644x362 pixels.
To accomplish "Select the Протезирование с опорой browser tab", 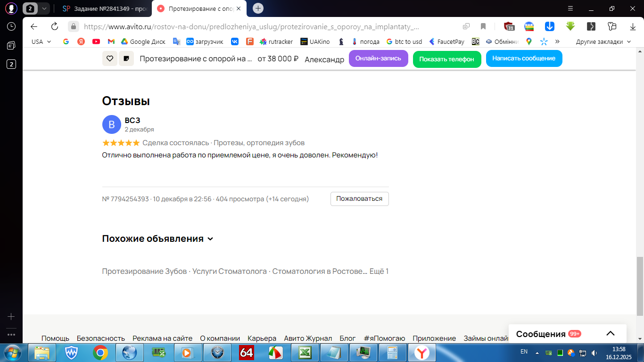I will [200, 8].
